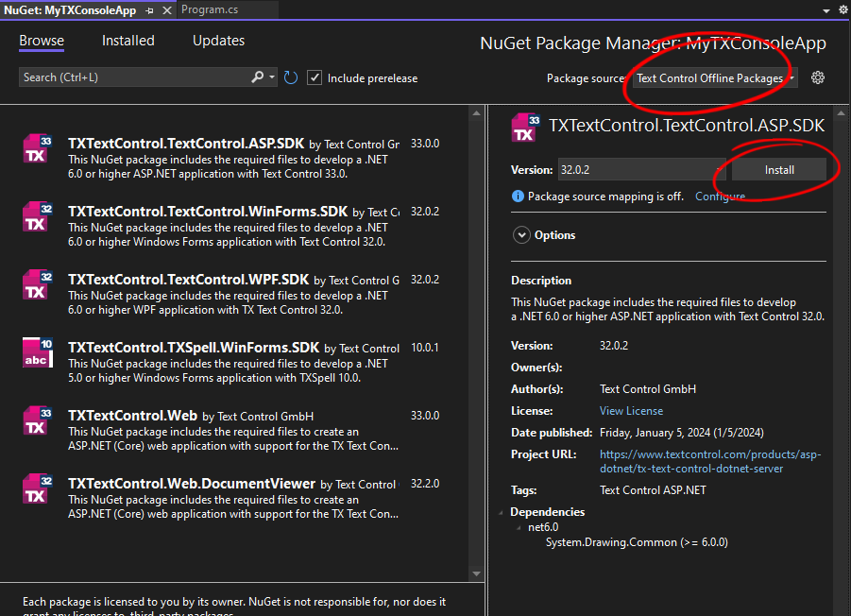The height and width of the screenshot is (616, 851).
Task: Open the Package source dropdown
Action: [715, 78]
